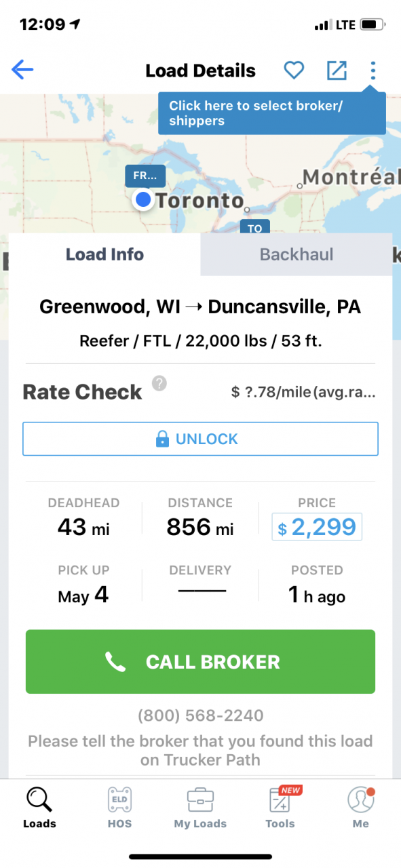Click the Rate Check help question mark

click(x=159, y=384)
